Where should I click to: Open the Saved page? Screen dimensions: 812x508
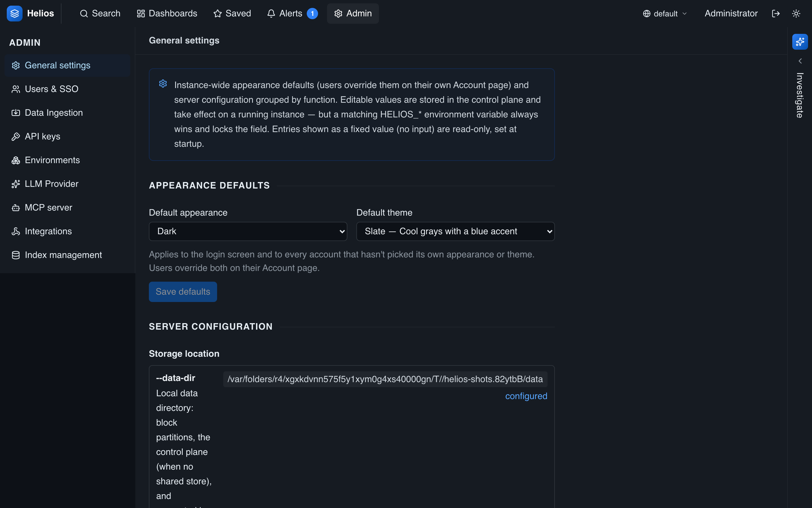point(232,14)
